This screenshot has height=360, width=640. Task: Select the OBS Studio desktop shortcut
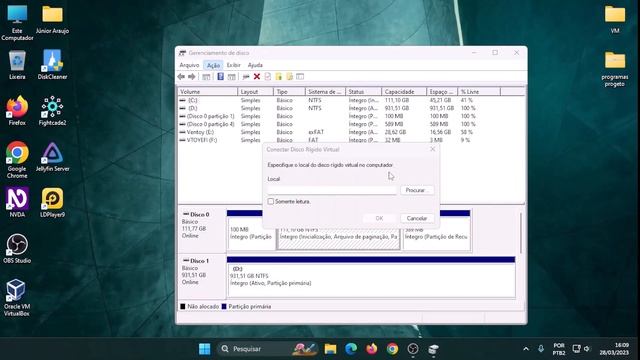click(17, 249)
